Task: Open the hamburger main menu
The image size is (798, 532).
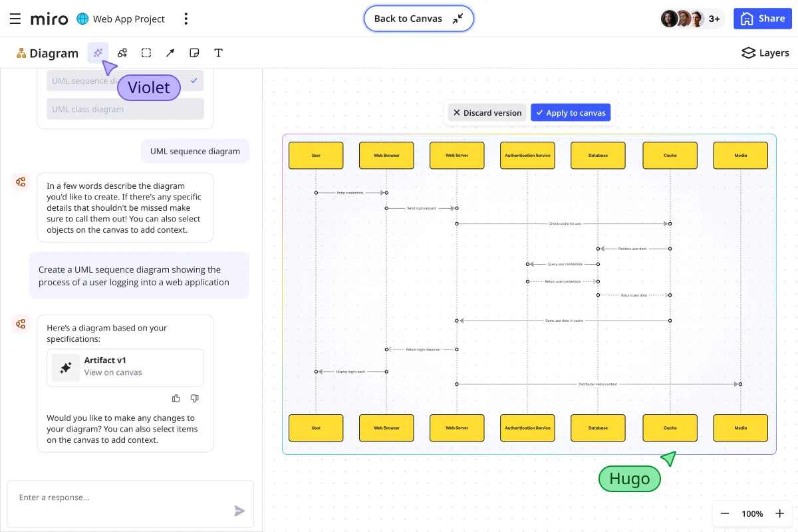Action: pos(15,19)
